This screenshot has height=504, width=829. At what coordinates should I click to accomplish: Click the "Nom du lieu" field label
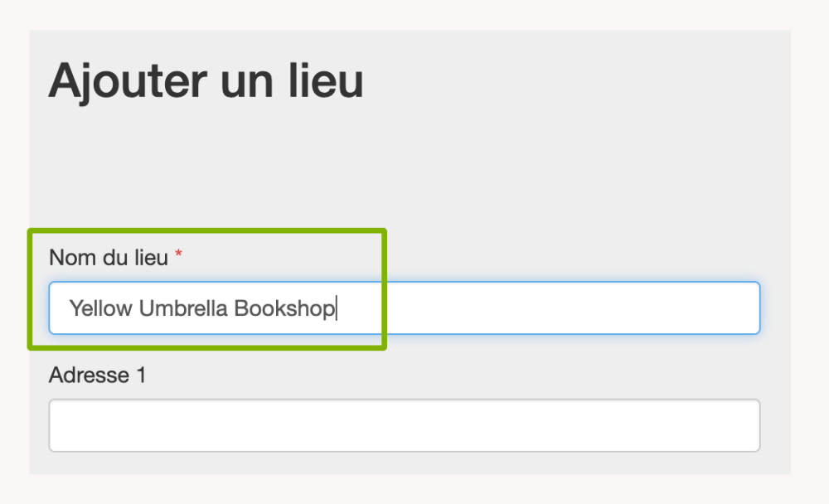pos(108,257)
